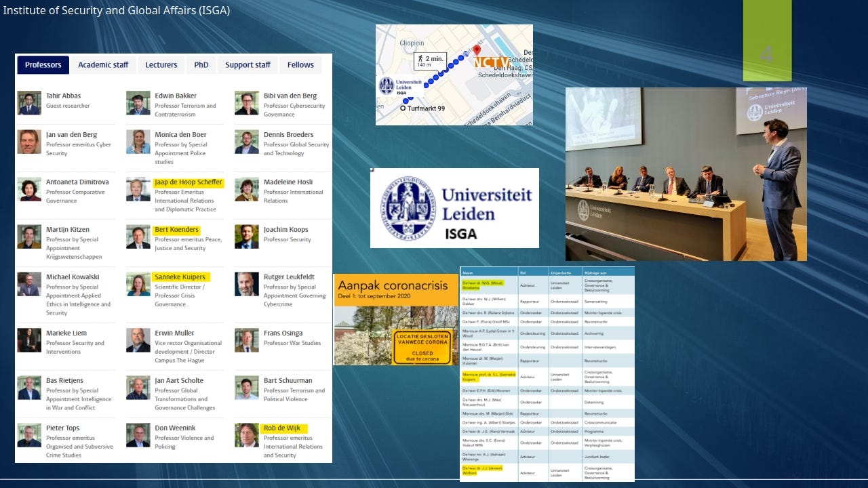868x488 pixels.
Task: Click Michael Kowalski's name
Action: [x=73, y=277]
